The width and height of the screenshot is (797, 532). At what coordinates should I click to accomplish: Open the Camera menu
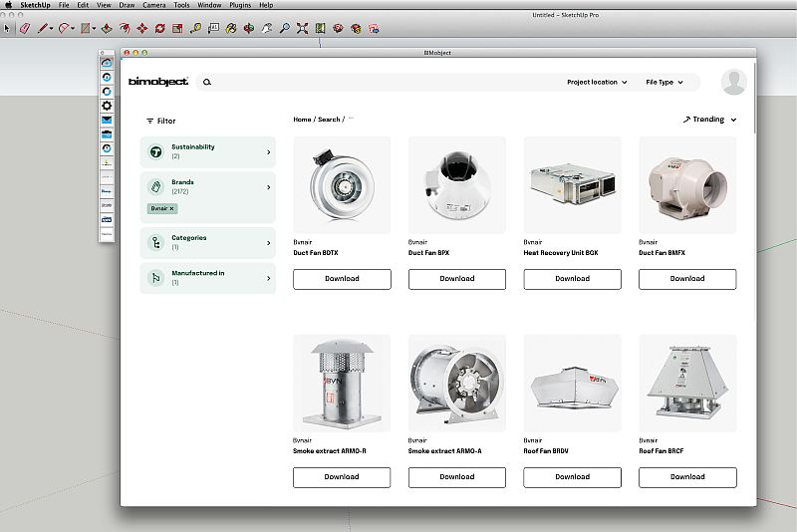point(154,5)
